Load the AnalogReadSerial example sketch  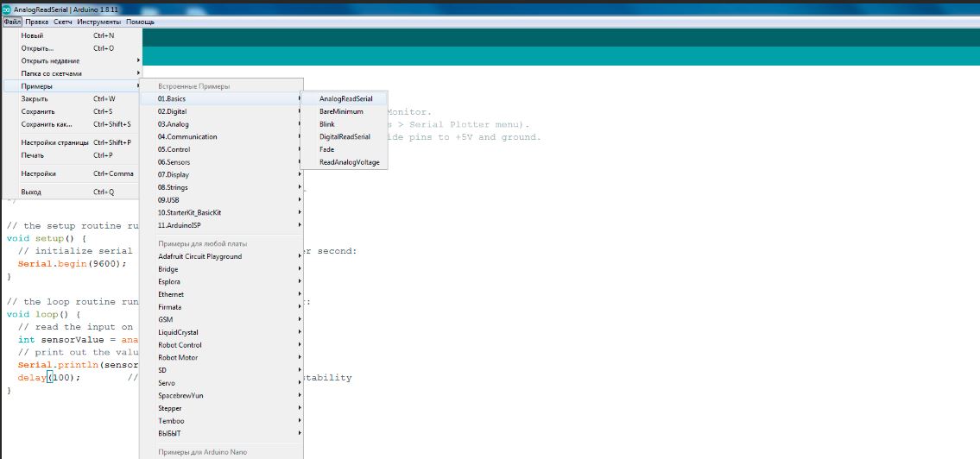pos(345,98)
